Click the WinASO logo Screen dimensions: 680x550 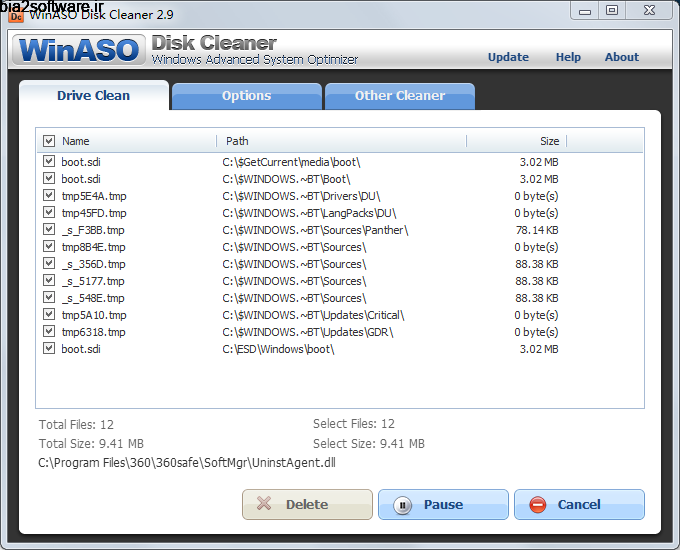point(78,49)
